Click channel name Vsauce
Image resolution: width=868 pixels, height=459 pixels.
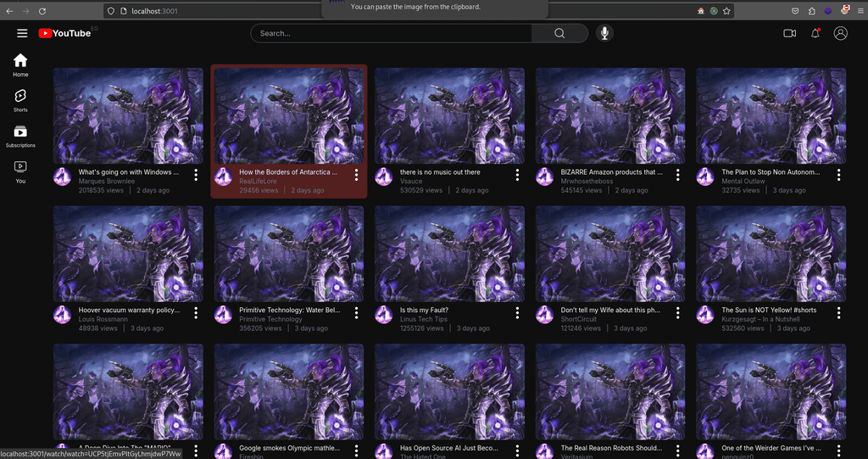411,182
